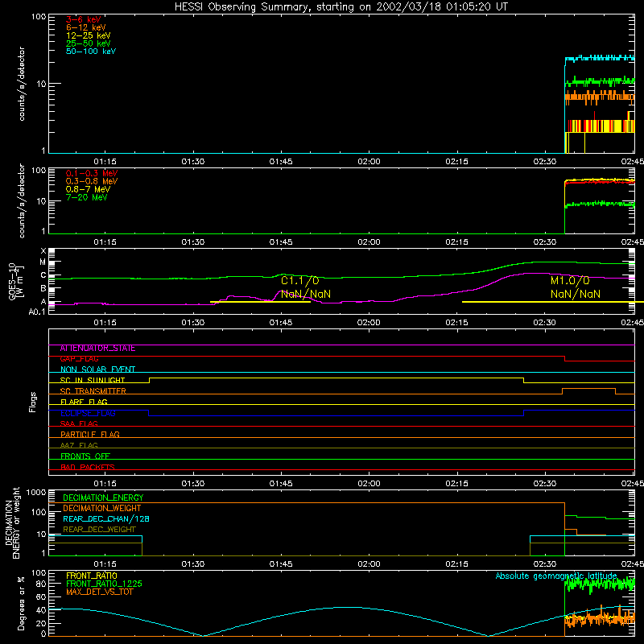
Task: Select the FLARE_FLAG label
Action: click(84, 402)
